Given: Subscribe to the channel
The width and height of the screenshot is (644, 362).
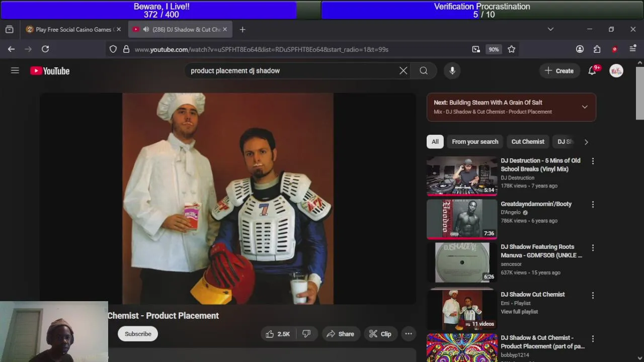Looking at the screenshot, I should click(x=138, y=334).
